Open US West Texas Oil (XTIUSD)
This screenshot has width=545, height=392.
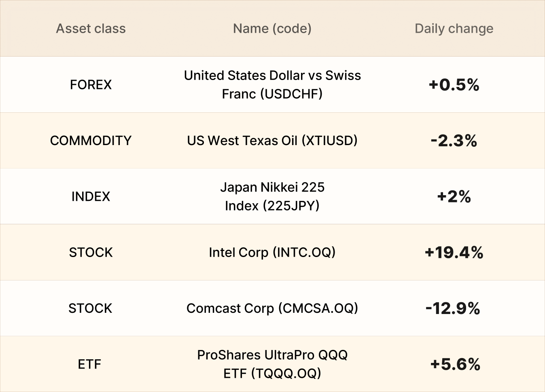point(272,141)
